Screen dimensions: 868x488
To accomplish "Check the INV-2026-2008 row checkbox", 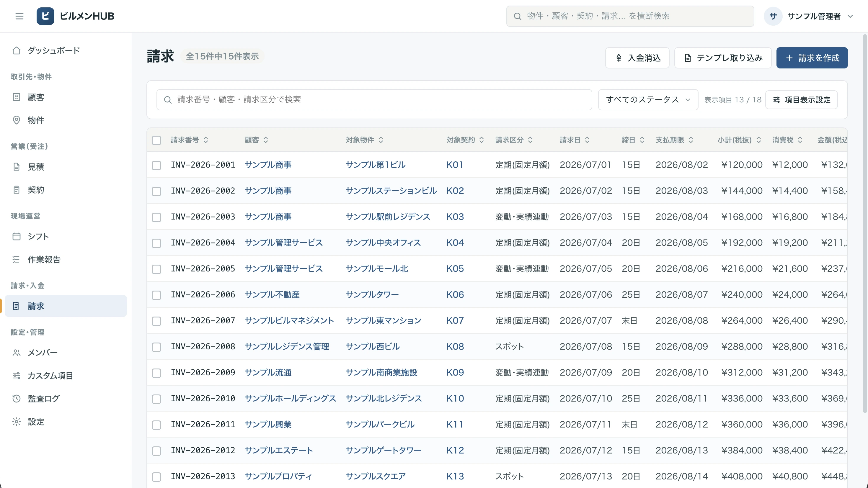I will [156, 347].
